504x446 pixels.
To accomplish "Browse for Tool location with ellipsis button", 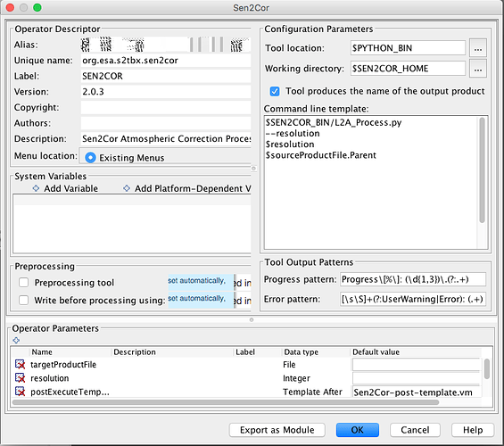I will pos(478,48).
